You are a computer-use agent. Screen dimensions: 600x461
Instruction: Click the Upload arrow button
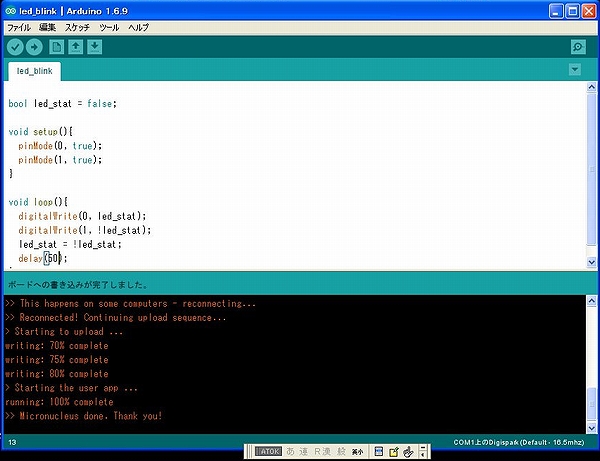(34, 47)
